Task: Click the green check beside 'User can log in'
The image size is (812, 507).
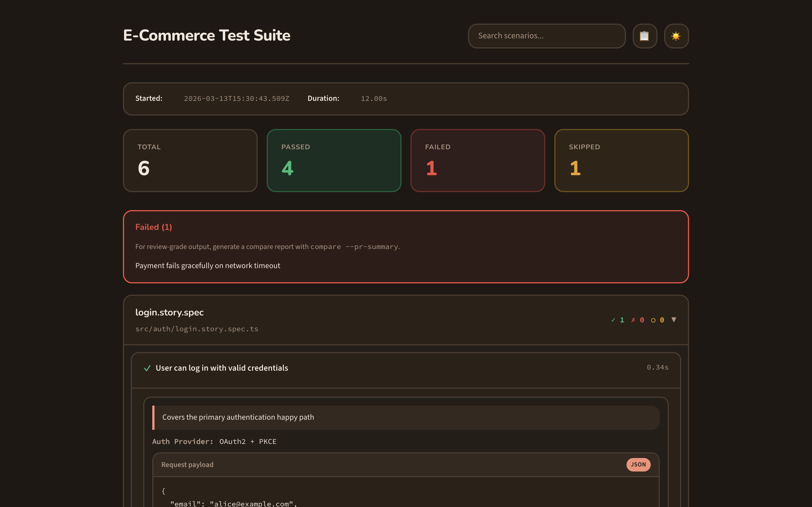Action: [x=147, y=368]
